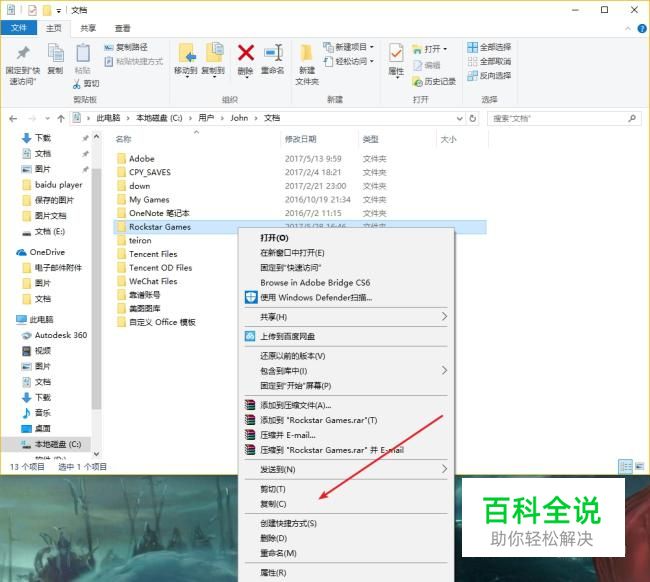Image resolution: width=650 pixels, height=582 pixels.
Task: Click the Refresh button beside address bar
Action: 473,119
